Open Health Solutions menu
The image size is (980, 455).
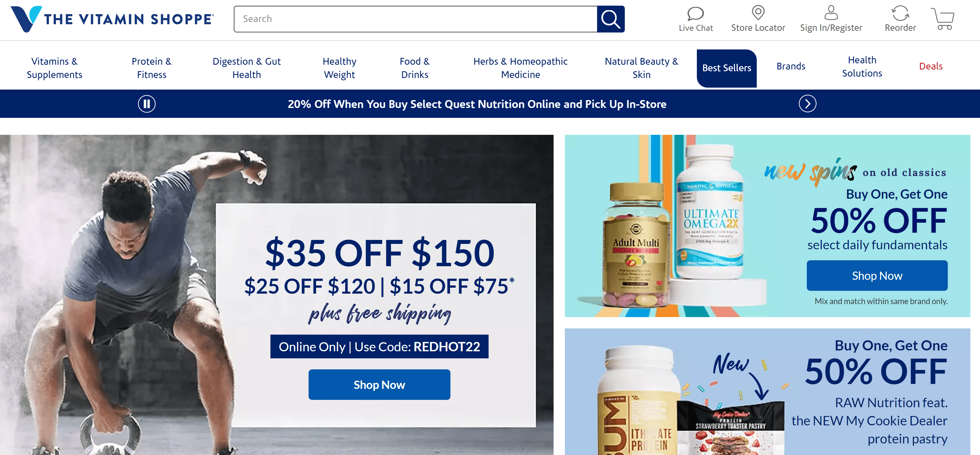862,66
